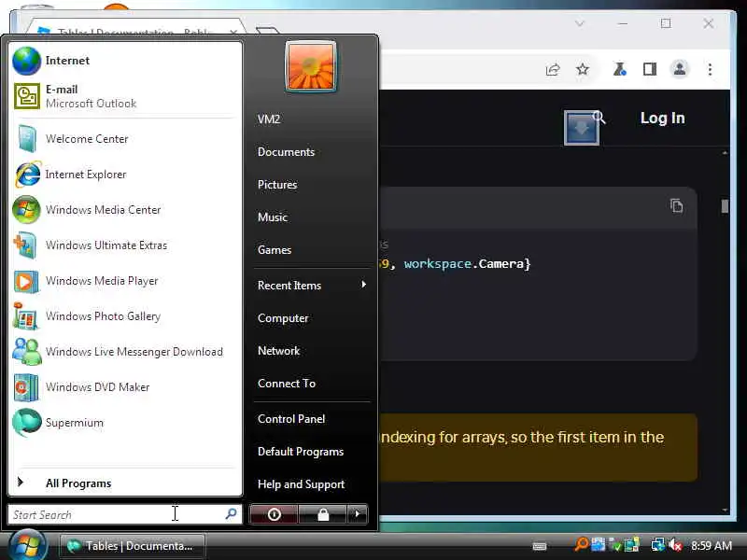Click the search magnifier on the webpage
This screenshot has width=747, height=560.
pos(599,118)
